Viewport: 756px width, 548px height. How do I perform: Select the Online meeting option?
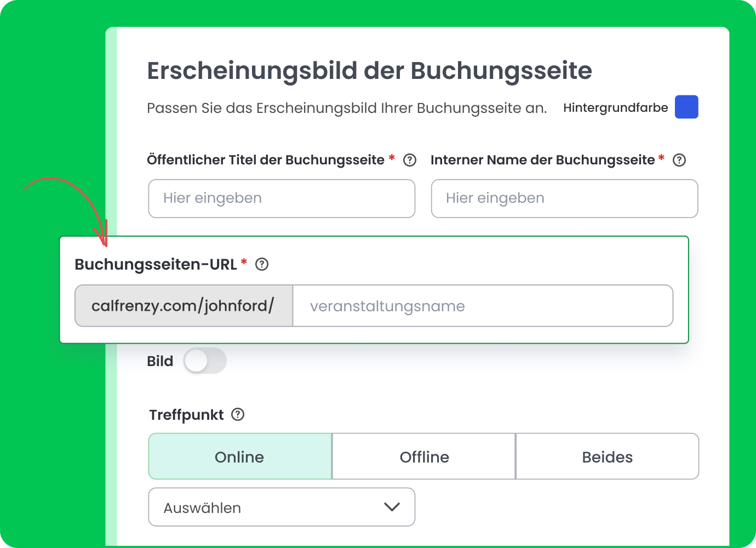click(x=240, y=456)
